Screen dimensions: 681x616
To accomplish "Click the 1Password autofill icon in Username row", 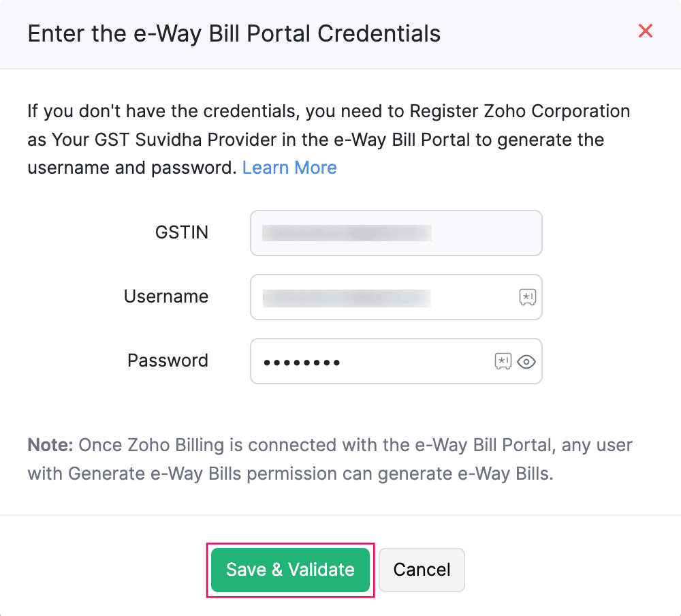I will 527,297.
